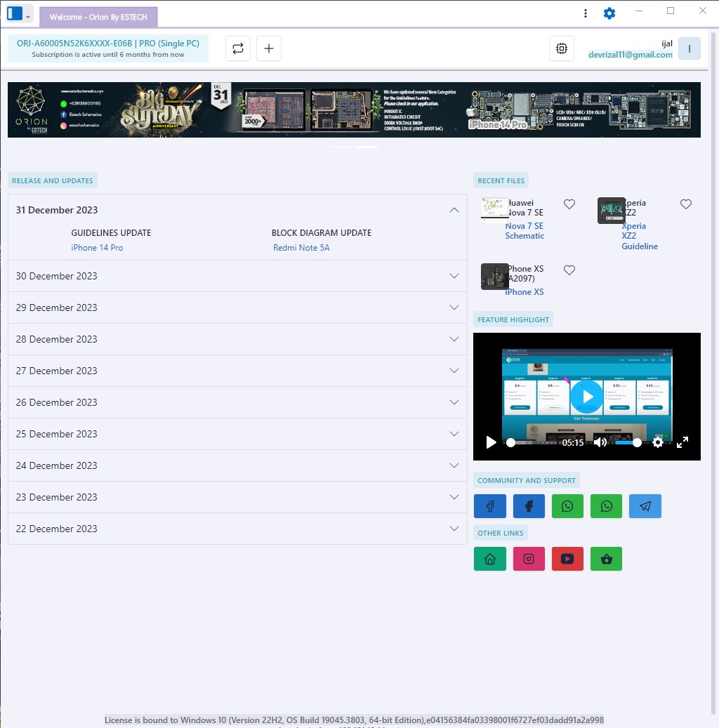Open the Instagram link button
The height and width of the screenshot is (728, 719).
coord(529,559)
